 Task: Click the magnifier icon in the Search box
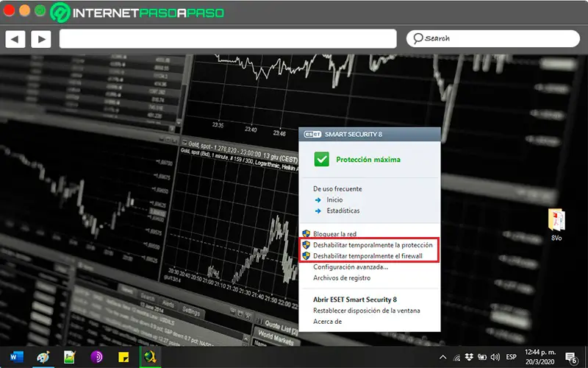point(417,38)
